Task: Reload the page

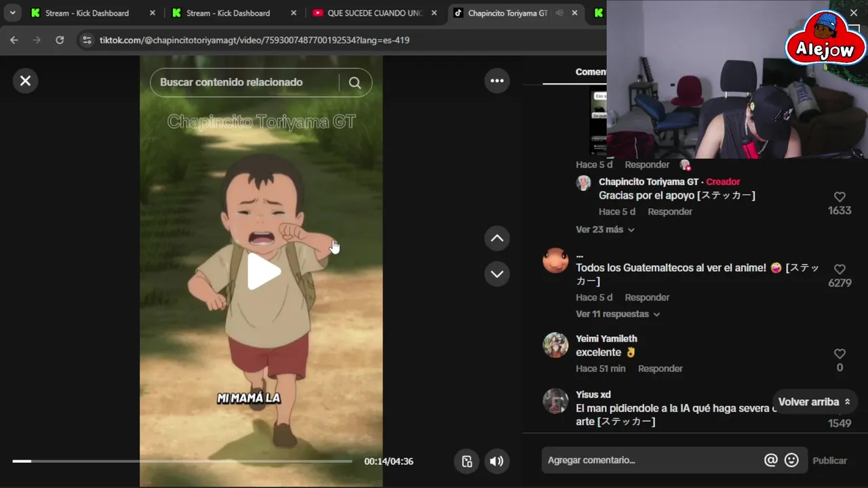Action: tap(60, 40)
